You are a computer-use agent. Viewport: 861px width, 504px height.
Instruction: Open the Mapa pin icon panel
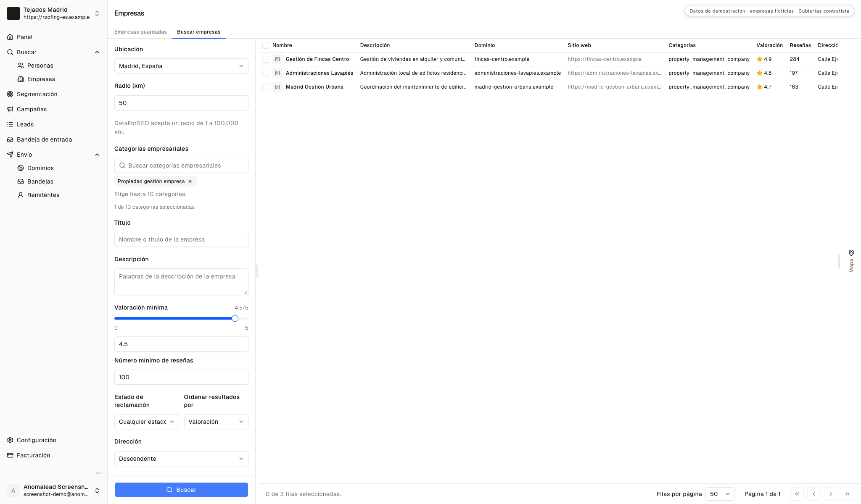coord(851,253)
